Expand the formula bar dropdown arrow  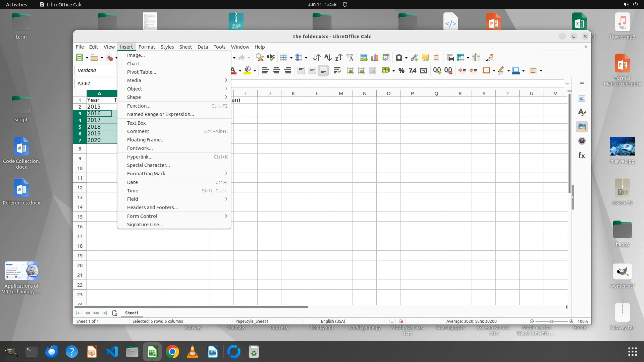click(567, 83)
